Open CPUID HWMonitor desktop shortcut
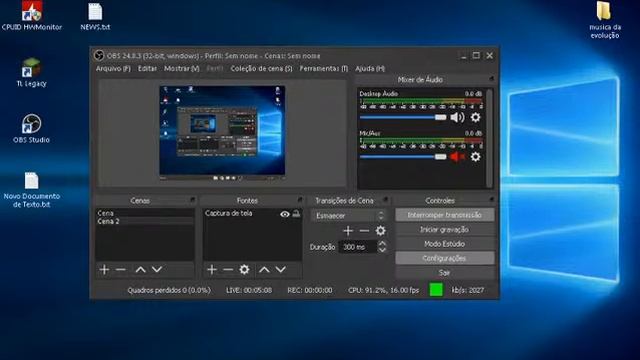The width and height of the screenshot is (640, 360). pyautogui.click(x=31, y=16)
